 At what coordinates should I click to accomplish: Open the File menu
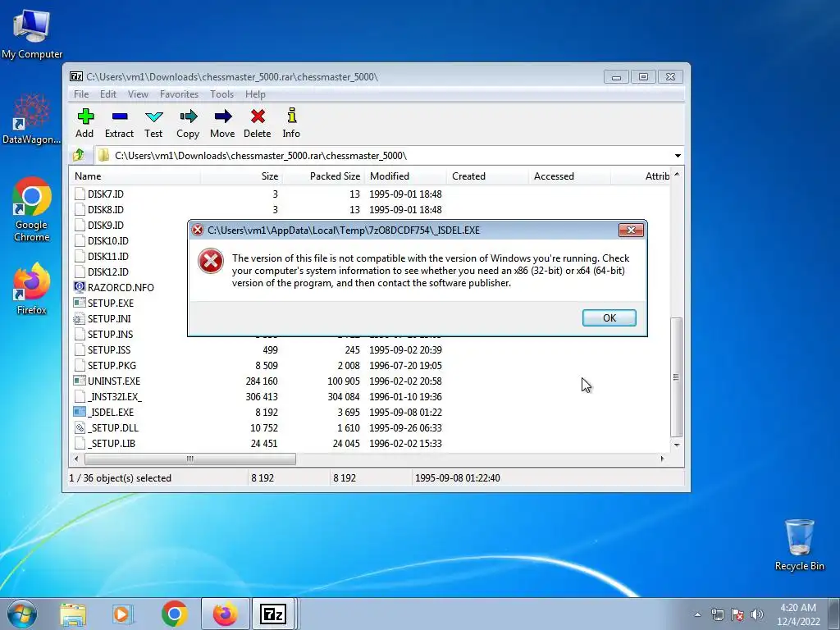point(81,94)
